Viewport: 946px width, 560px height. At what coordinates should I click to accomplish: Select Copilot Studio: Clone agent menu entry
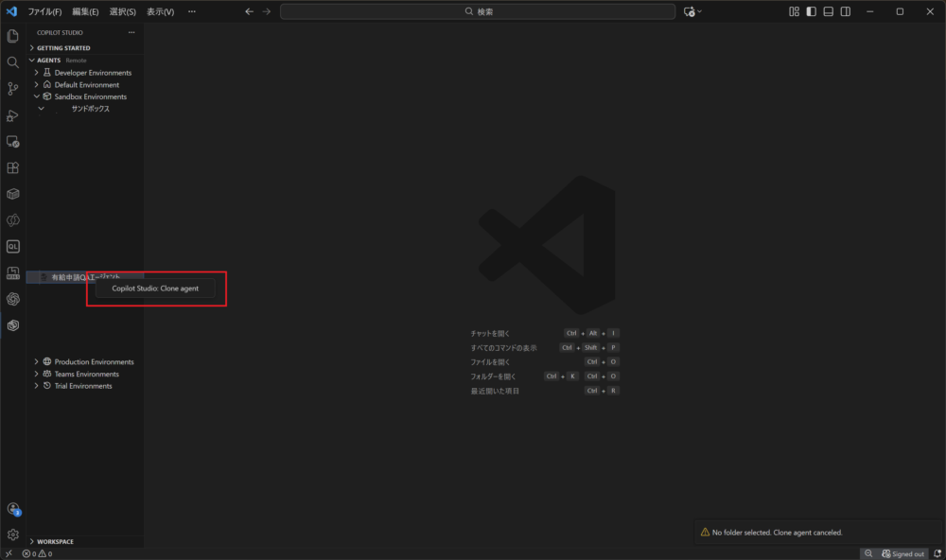(x=155, y=289)
